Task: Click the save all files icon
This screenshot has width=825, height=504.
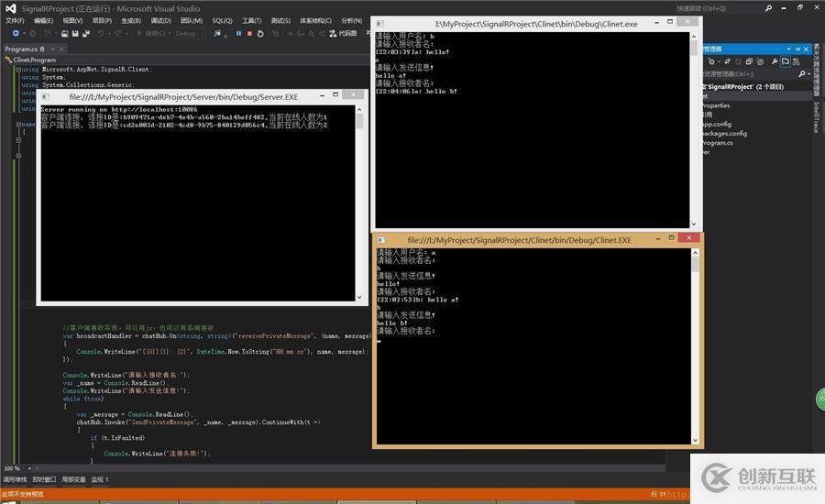Action: click(86, 33)
